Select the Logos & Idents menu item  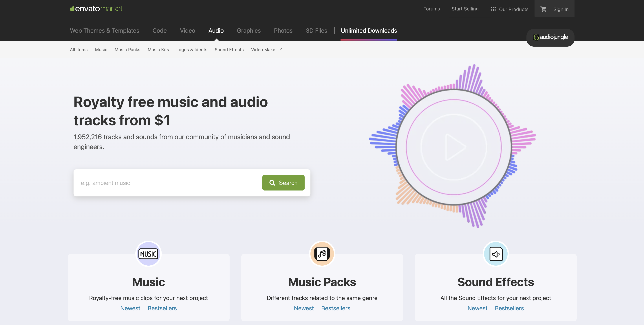(x=191, y=49)
